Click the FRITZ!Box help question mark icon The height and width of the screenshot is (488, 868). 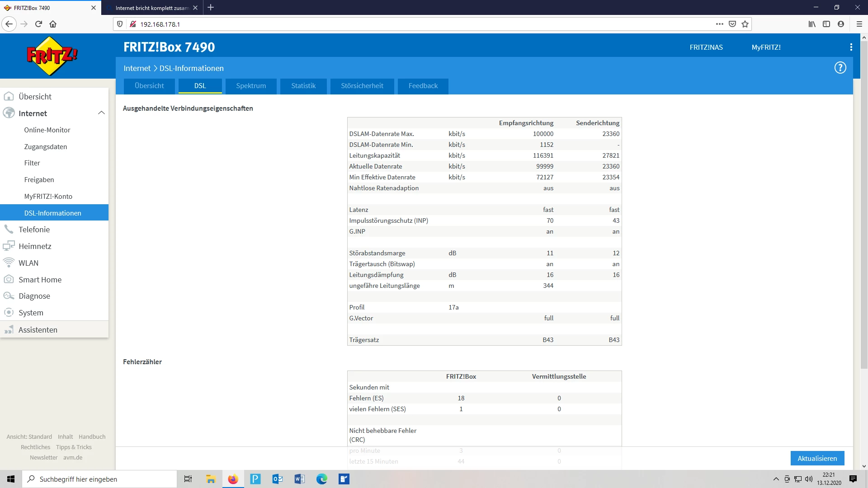coord(840,68)
